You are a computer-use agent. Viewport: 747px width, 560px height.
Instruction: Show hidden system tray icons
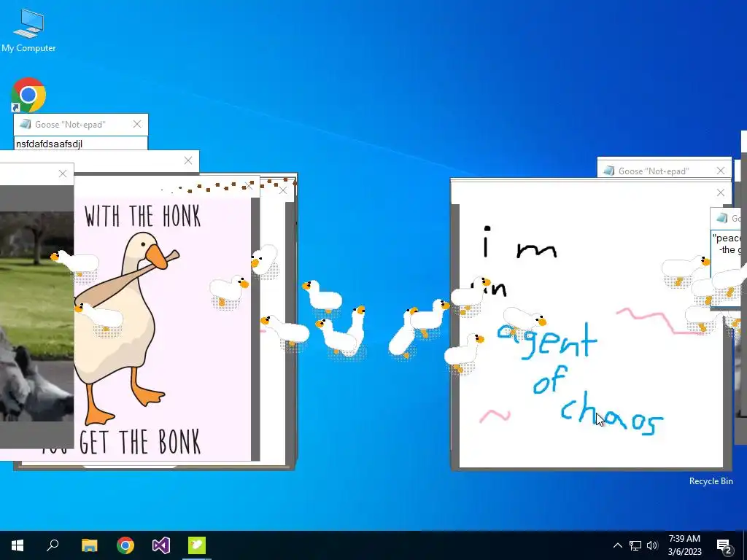[x=617, y=545]
